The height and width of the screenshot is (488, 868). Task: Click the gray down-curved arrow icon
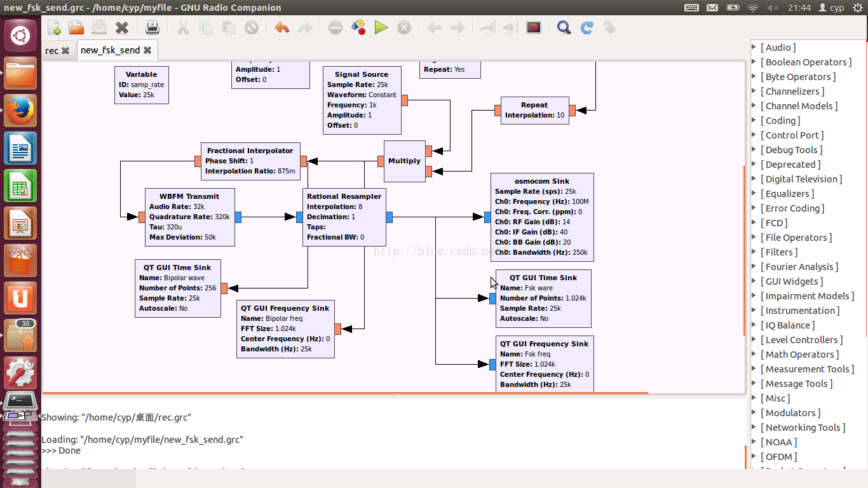tap(609, 27)
